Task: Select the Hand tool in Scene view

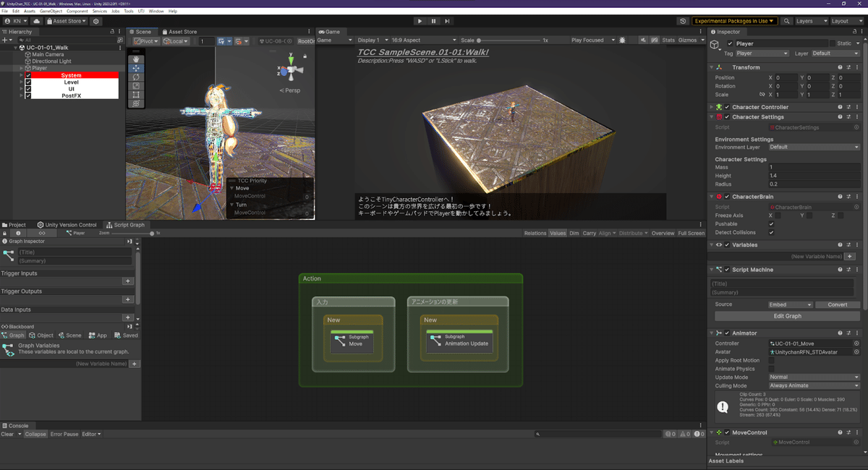Action: pyautogui.click(x=135, y=59)
